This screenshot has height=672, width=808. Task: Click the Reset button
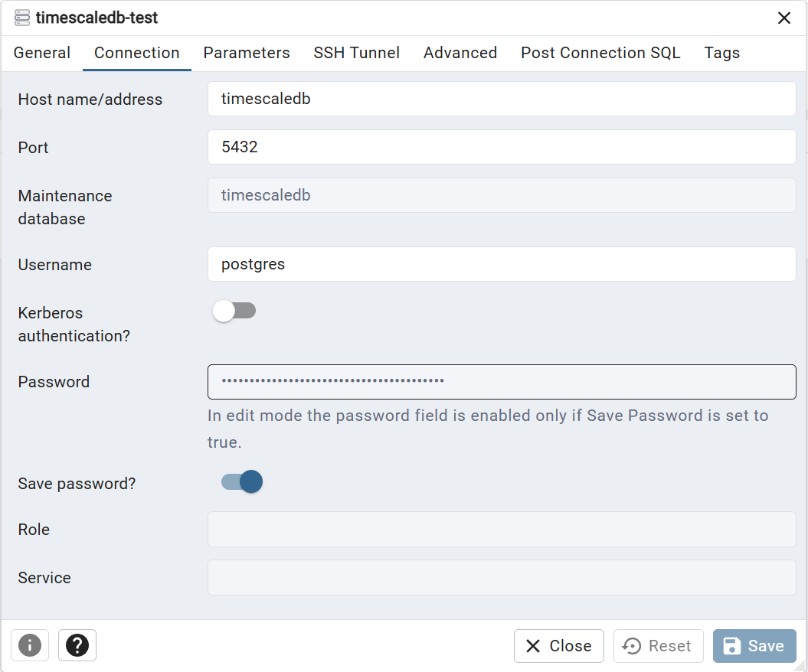659,646
